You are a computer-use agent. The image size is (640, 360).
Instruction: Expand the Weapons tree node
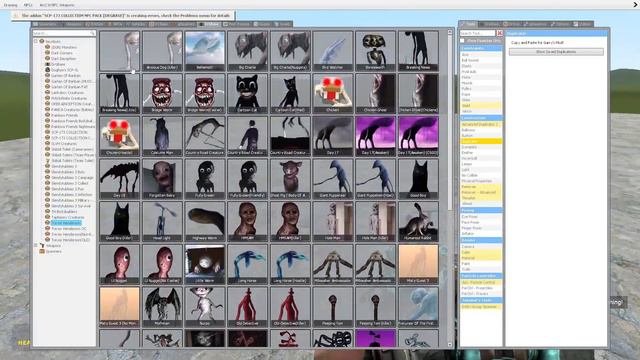tap(36, 246)
